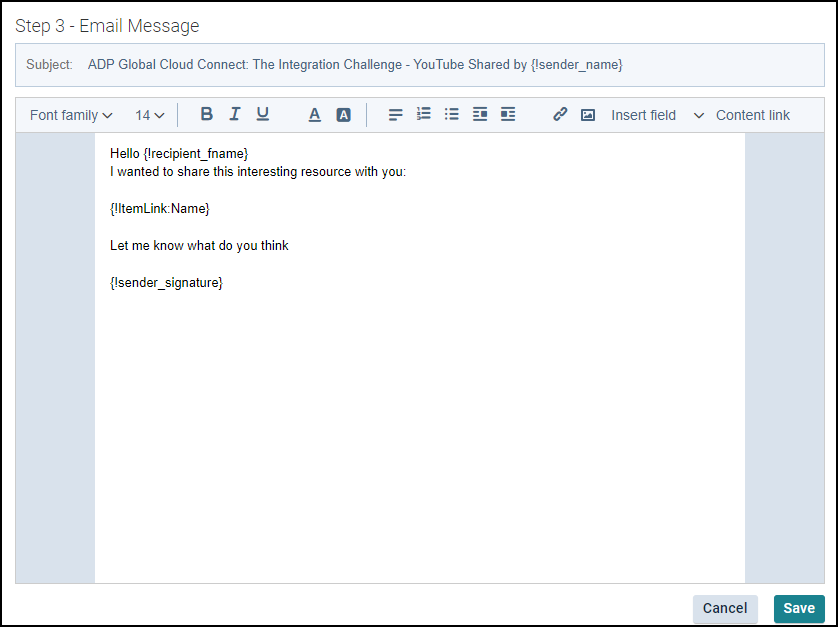This screenshot has height=627, width=838.
Task: Toggle bold formatting
Action: point(207,115)
